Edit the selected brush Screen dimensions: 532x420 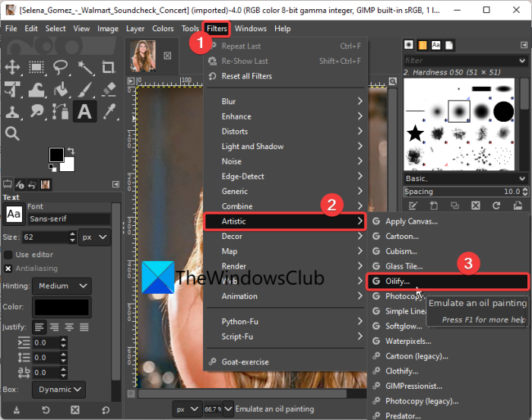point(413,205)
